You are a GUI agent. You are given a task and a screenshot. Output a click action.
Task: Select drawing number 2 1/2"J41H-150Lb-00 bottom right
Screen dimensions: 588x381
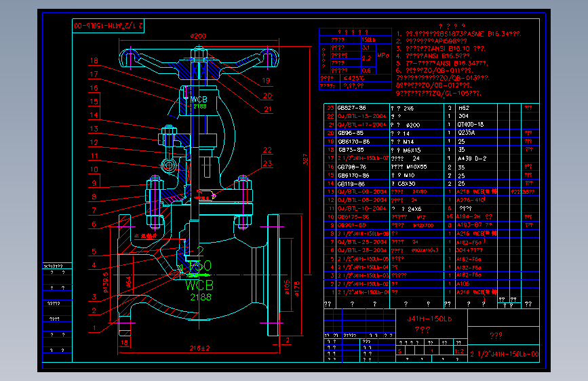click(505, 355)
